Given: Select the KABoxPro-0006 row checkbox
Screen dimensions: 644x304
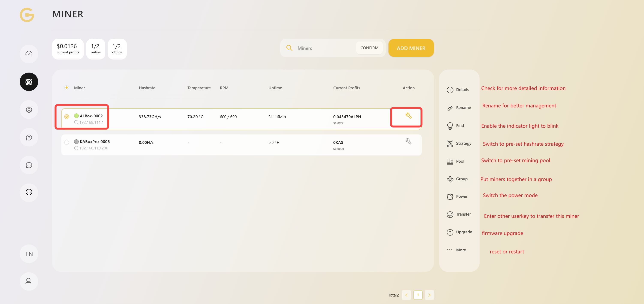Looking at the screenshot, I should point(67,142).
